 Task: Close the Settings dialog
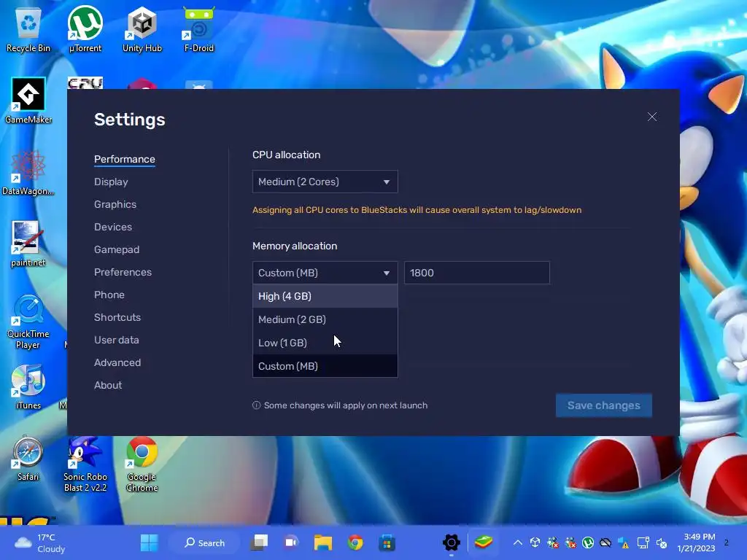coord(651,117)
